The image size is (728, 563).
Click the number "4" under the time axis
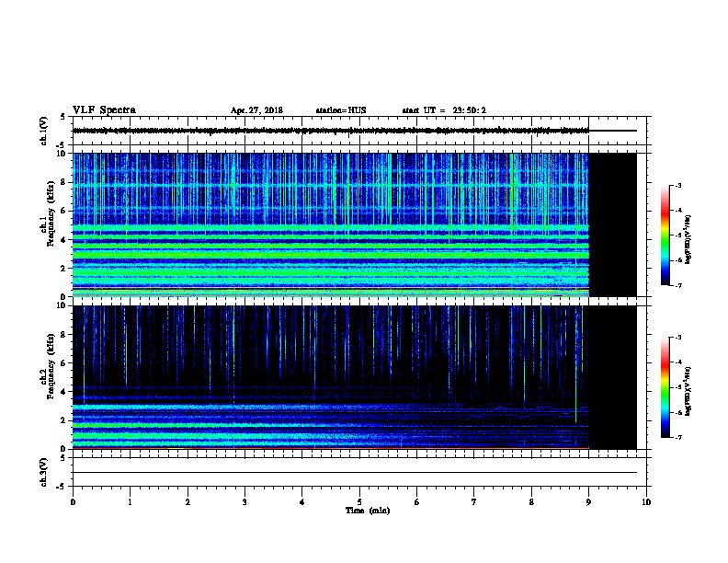click(x=302, y=502)
